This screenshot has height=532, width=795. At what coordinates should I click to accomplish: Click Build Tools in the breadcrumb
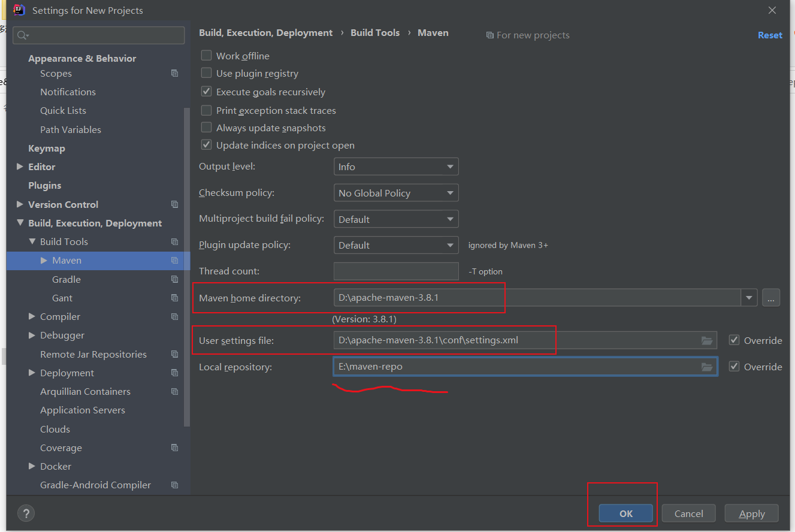tap(375, 33)
